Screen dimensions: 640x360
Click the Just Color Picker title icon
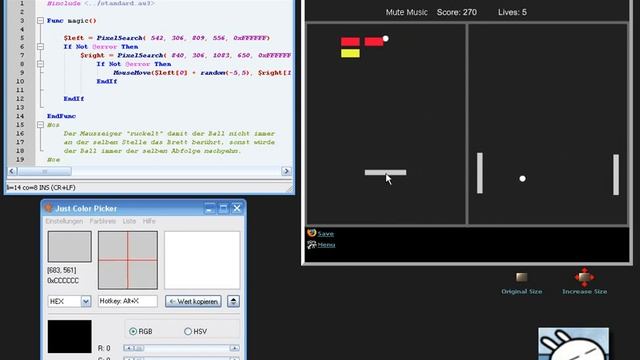click(48, 208)
